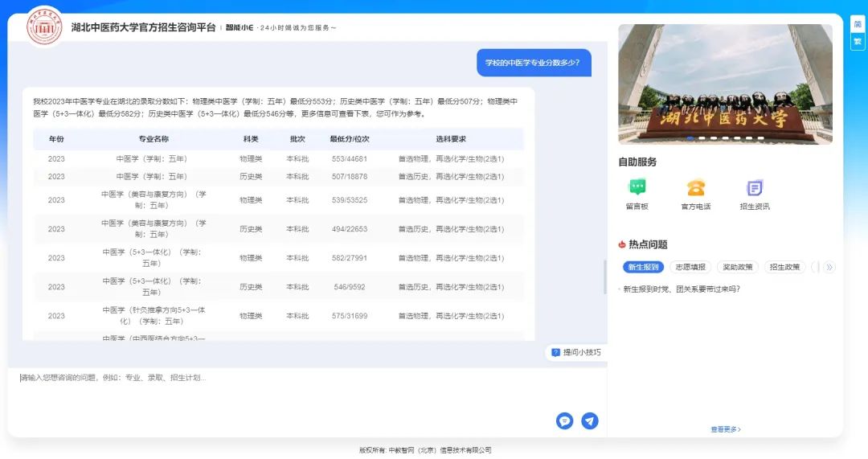Click the chat area vertical scrollbar
The width and height of the screenshot is (868, 459).
pos(605,277)
